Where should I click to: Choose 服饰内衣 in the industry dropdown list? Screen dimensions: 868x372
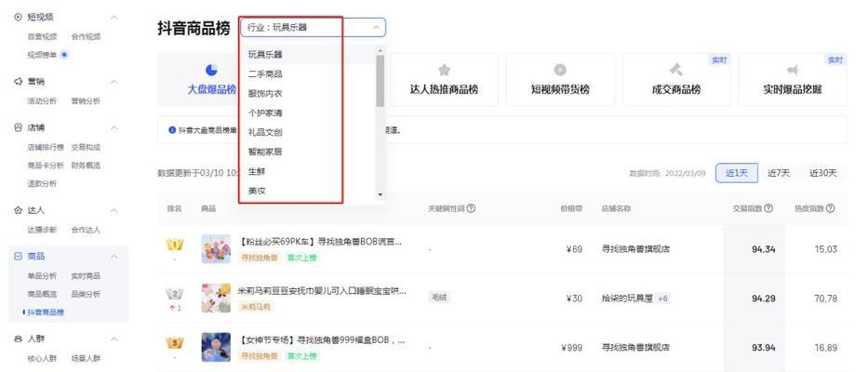[307, 94]
